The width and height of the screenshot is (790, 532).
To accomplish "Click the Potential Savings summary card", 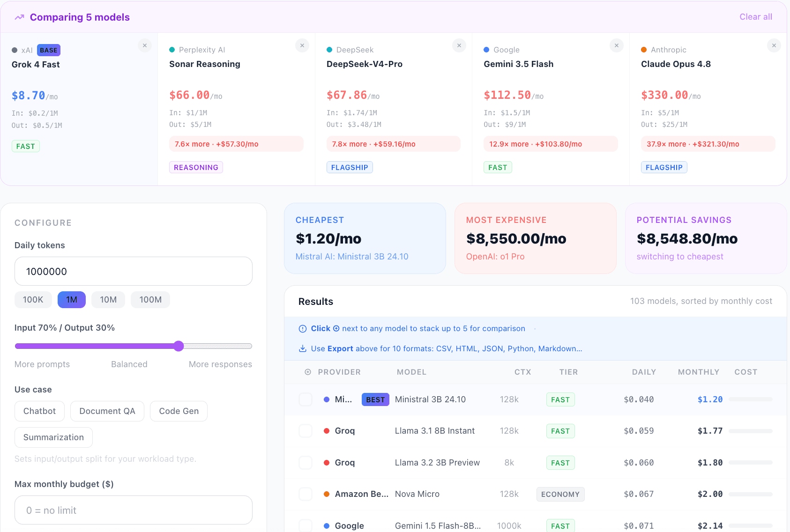I will click(706, 238).
